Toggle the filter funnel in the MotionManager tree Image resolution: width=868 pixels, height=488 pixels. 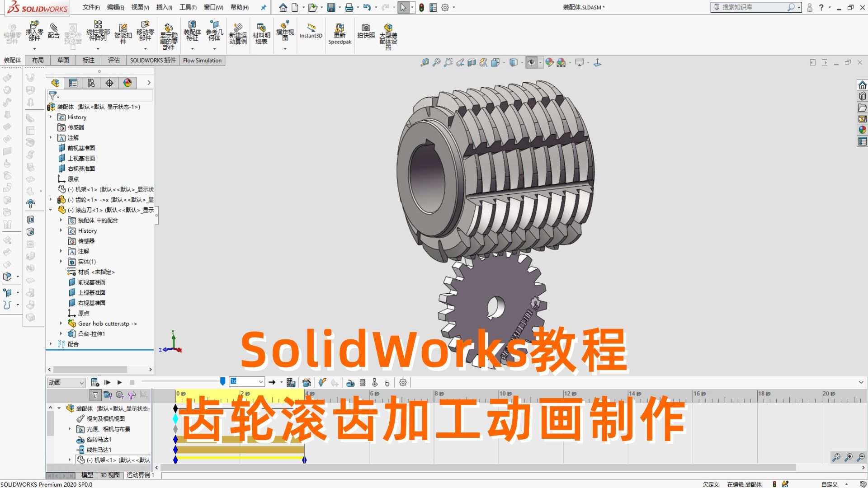click(96, 395)
